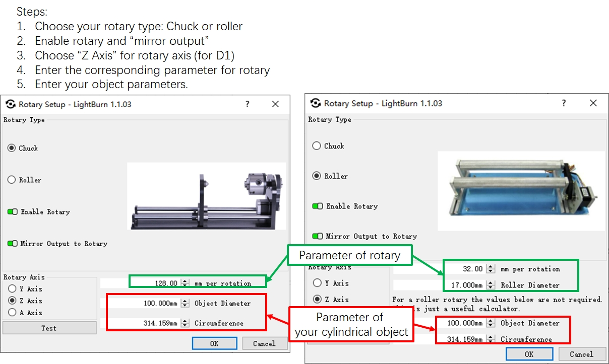Screen dimensions: 609x364
Task: Click the 32.00 mm per rotation stepper arrows
Action: click(491, 269)
